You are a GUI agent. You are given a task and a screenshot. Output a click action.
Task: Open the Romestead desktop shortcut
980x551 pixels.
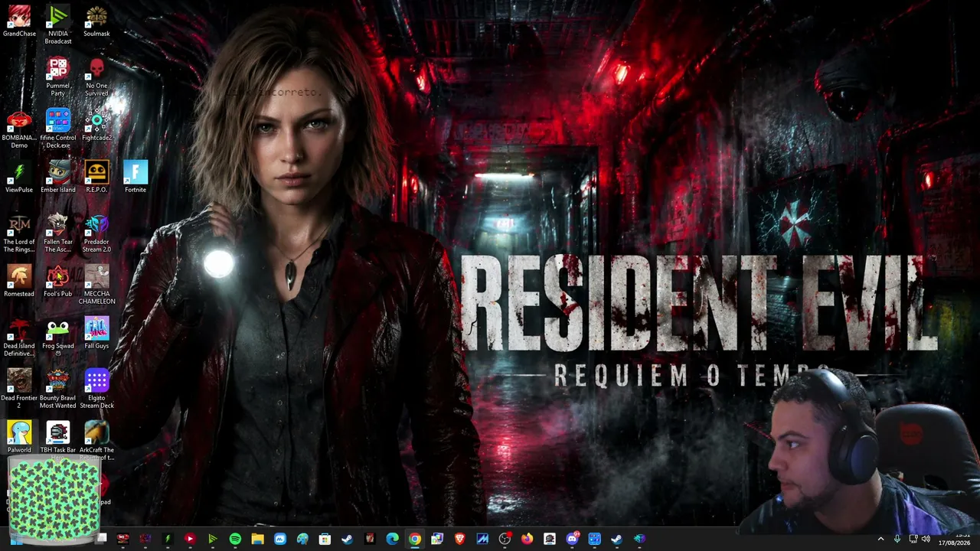[x=19, y=282]
